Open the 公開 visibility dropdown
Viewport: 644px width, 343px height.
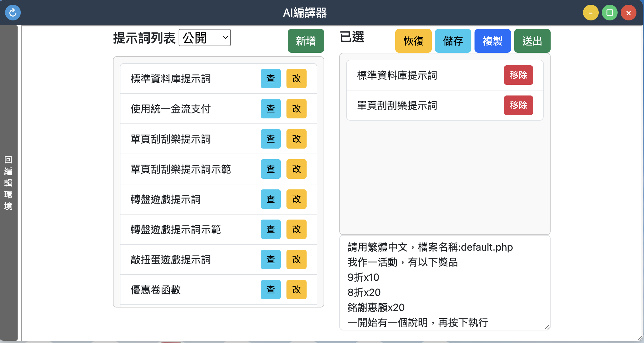click(x=205, y=38)
